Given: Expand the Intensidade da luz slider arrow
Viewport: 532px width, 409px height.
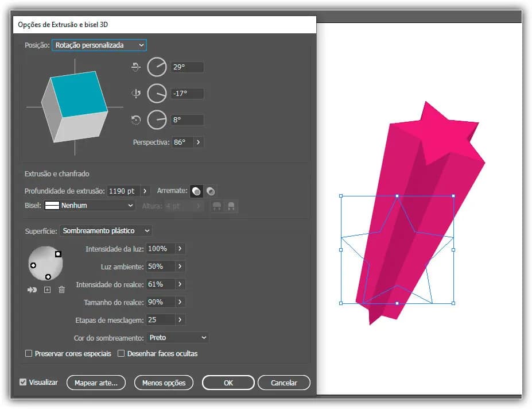Looking at the screenshot, I should tap(180, 249).
